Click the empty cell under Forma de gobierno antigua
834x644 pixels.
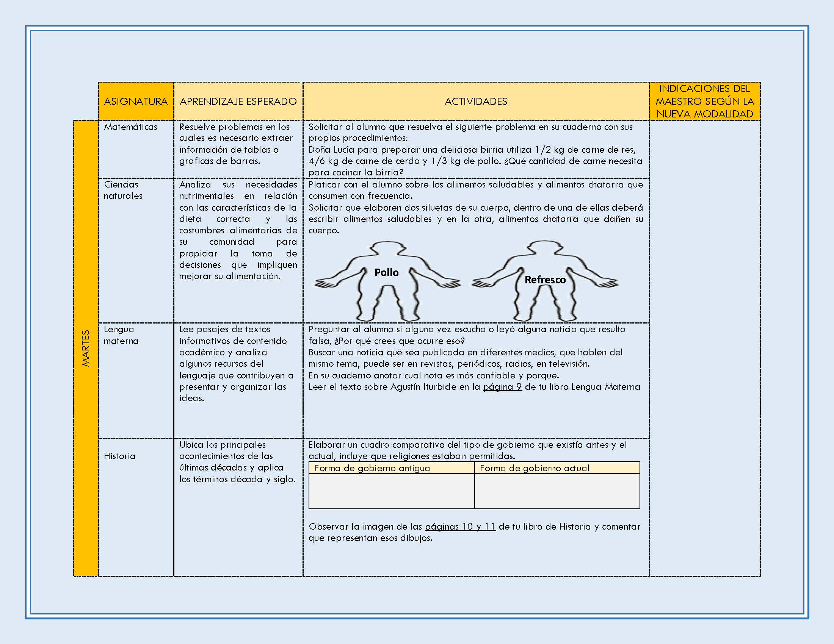(x=392, y=491)
